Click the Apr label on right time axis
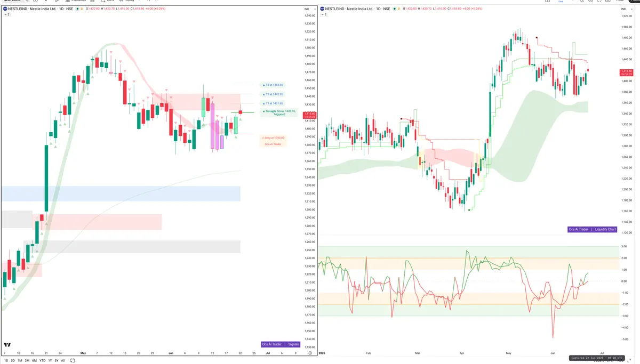640x364 pixels. (462, 353)
